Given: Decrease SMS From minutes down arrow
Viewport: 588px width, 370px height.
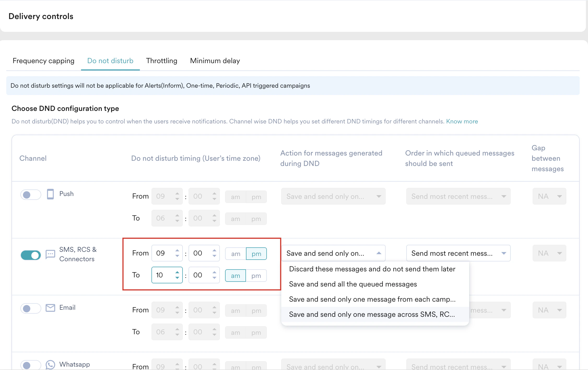Looking at the screenshot, I should pos(214,256).
